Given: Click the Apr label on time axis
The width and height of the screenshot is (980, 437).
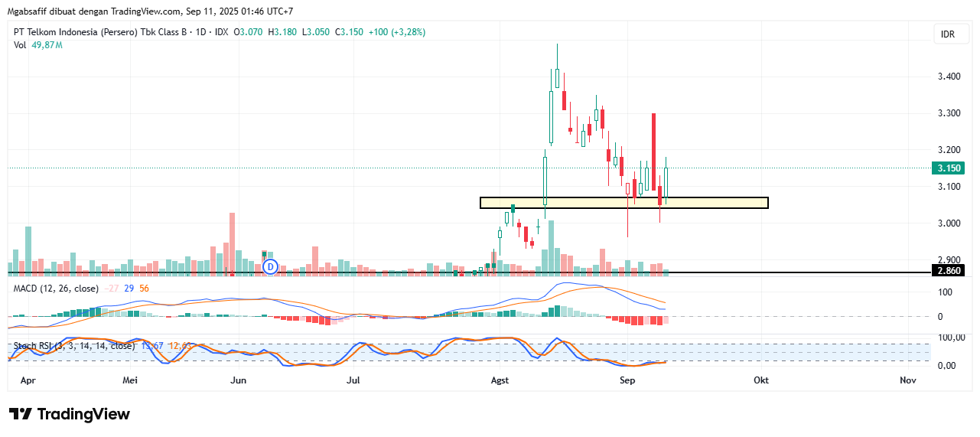Looking at the screenshot, I should coord(28,380).
